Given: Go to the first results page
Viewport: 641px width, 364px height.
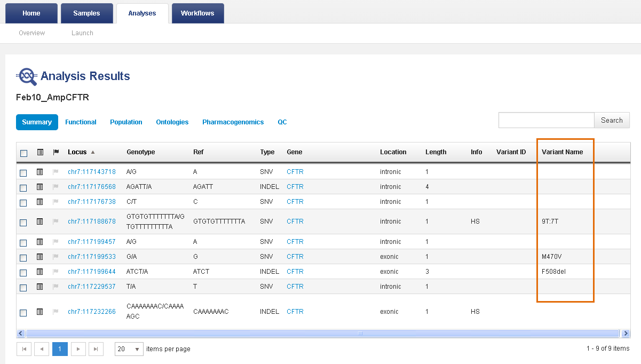Looking at the screenshot, I should (x=25, y=349).
